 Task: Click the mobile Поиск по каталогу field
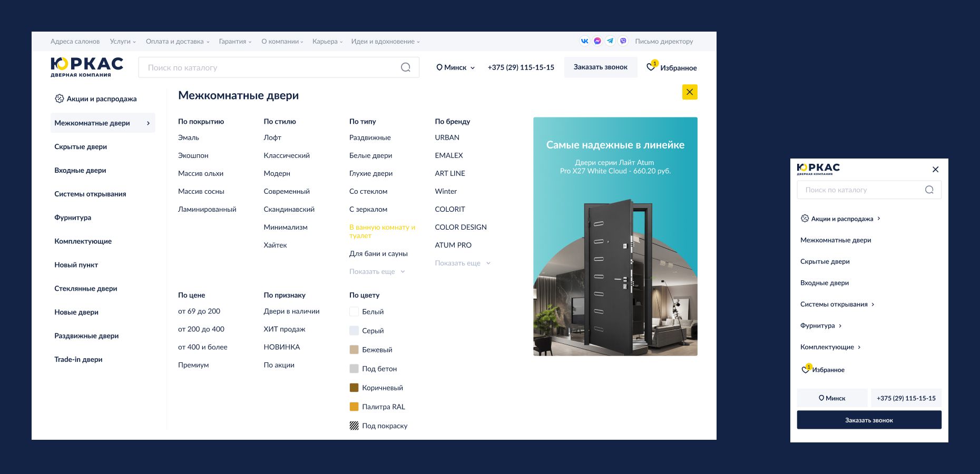coord(861,190)
